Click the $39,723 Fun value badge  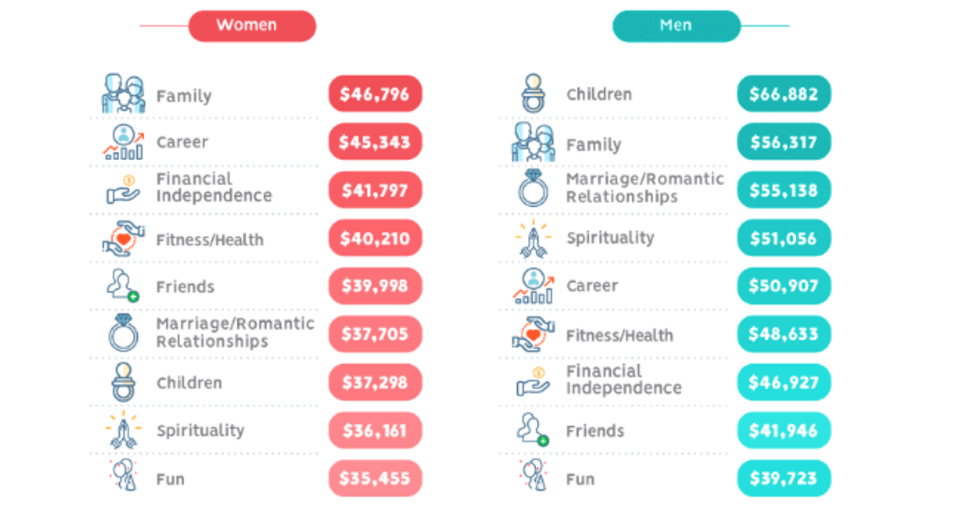pos(783,478)
